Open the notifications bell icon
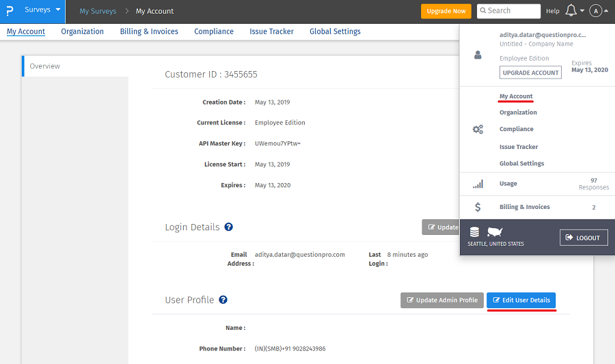 pyautogui.click(x=571, y=11)
